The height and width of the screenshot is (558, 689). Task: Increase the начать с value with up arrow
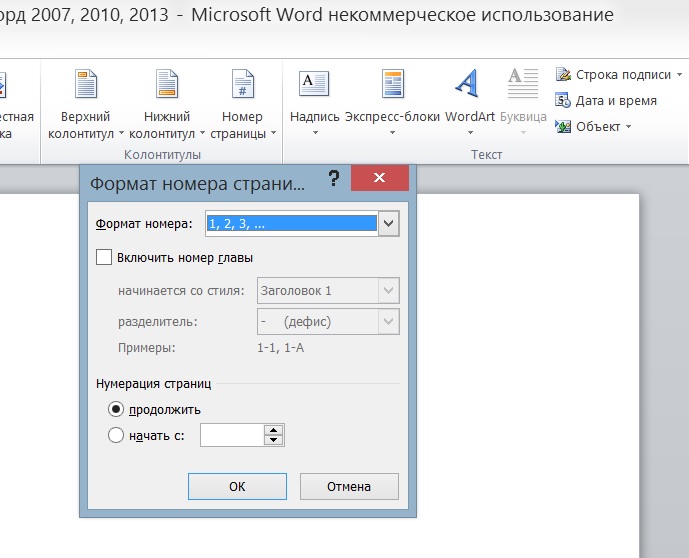click(274, 430)
